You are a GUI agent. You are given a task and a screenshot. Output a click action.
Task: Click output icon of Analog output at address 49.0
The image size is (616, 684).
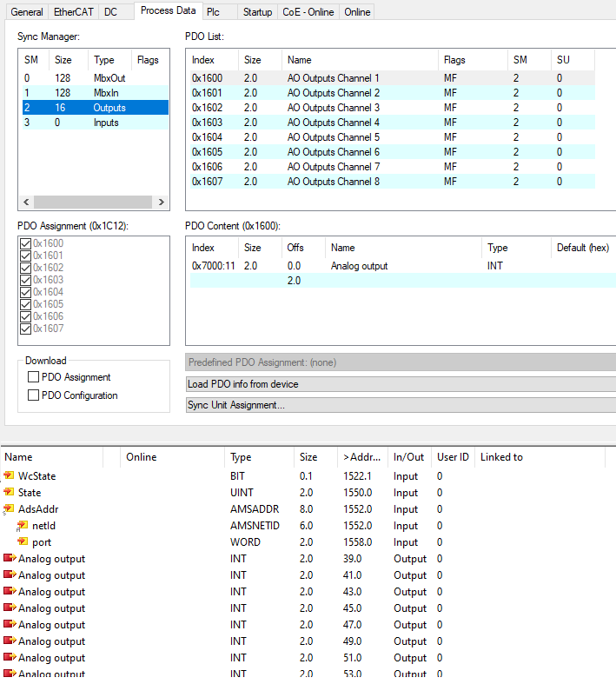coord(10,641)
